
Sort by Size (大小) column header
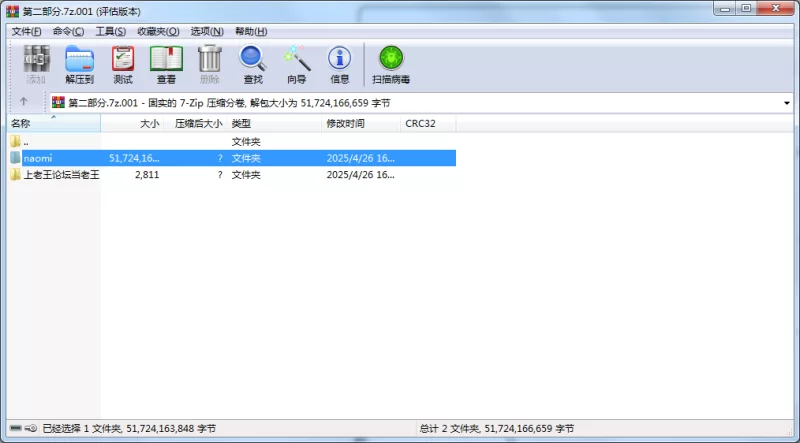point(132,124)
